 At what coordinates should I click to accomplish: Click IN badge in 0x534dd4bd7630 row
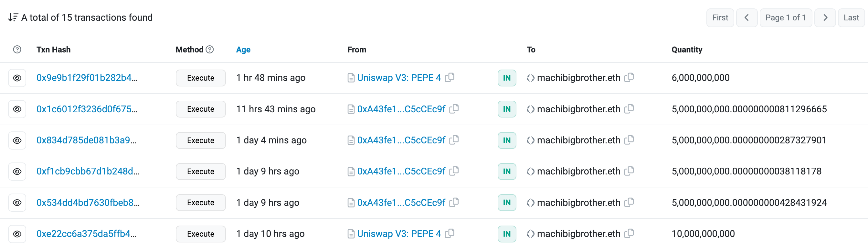[506, 203]
